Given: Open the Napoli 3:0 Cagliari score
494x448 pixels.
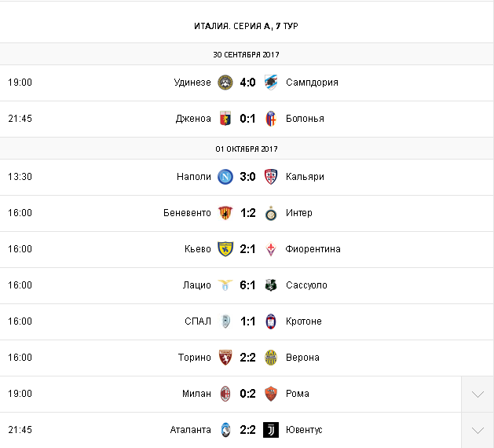Looking at the screenshot, I should (x=248, y=177).
